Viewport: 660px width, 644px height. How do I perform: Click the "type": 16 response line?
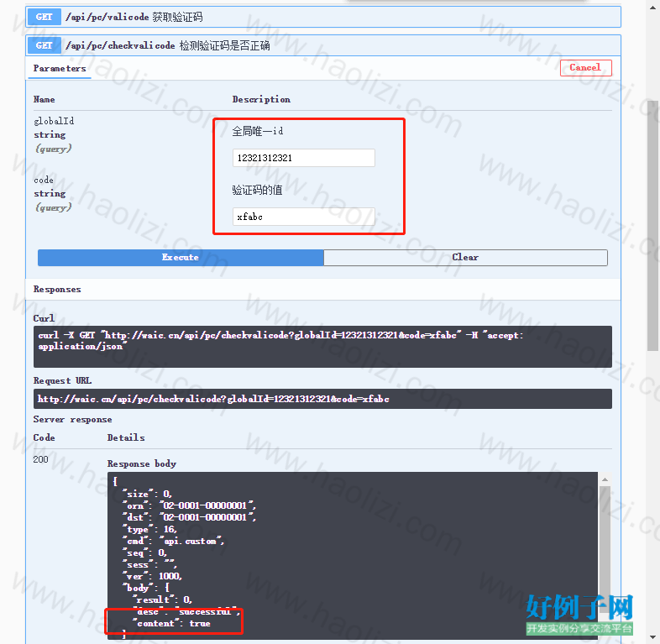click(149, 530)
